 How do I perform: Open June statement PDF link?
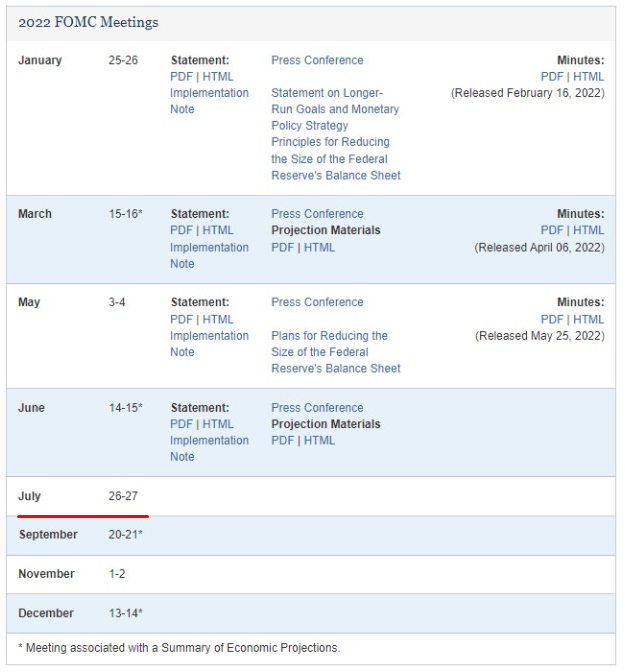click(181, 424)
